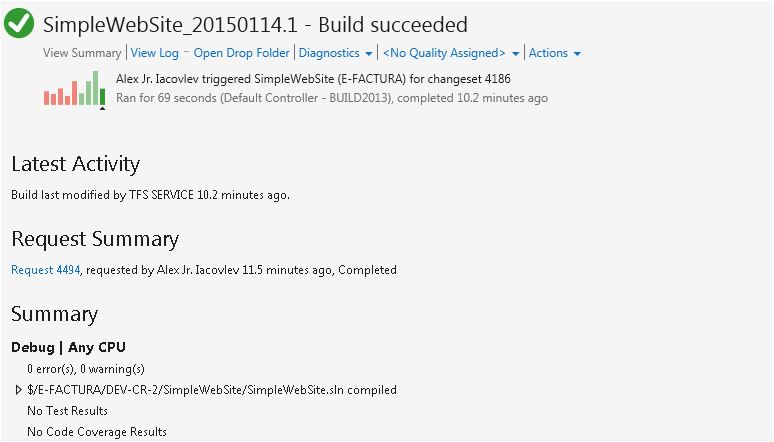Click the SimpleWebSite.sln compiled entry text
This screenshot has width=774, height=442.
click(x=212, y=390)
